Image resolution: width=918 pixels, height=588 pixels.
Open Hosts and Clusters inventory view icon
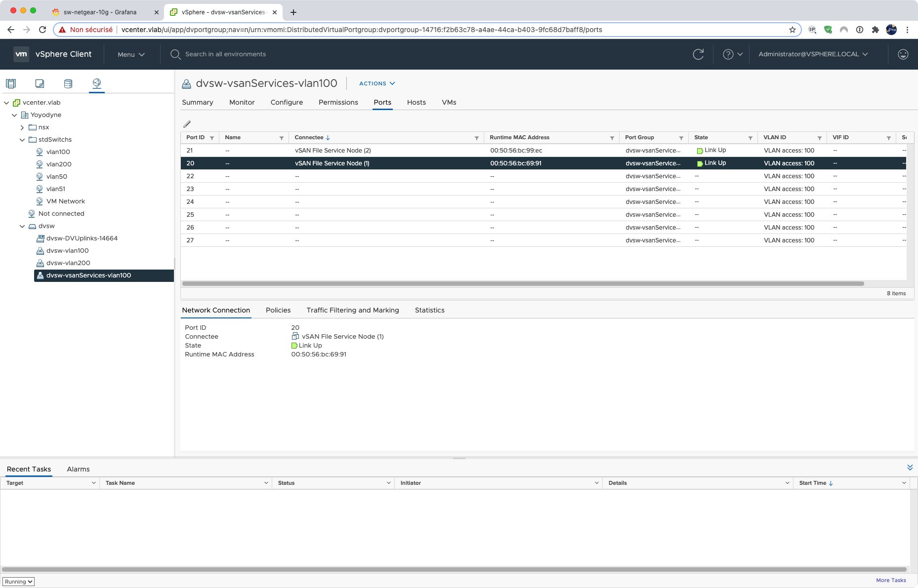pyautogui.click(x=11, y=83)
